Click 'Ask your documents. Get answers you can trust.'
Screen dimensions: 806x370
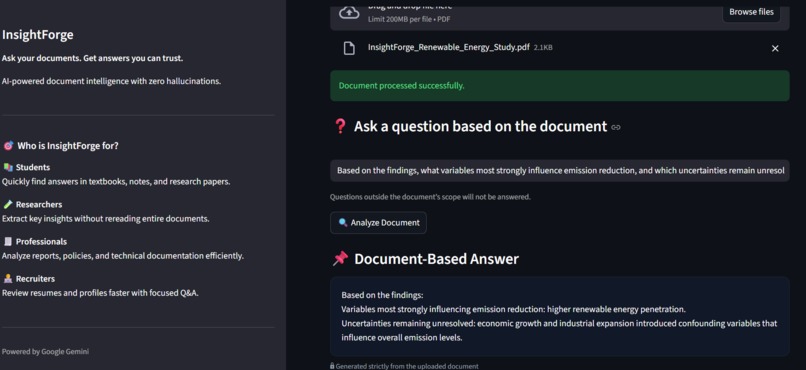93,58
